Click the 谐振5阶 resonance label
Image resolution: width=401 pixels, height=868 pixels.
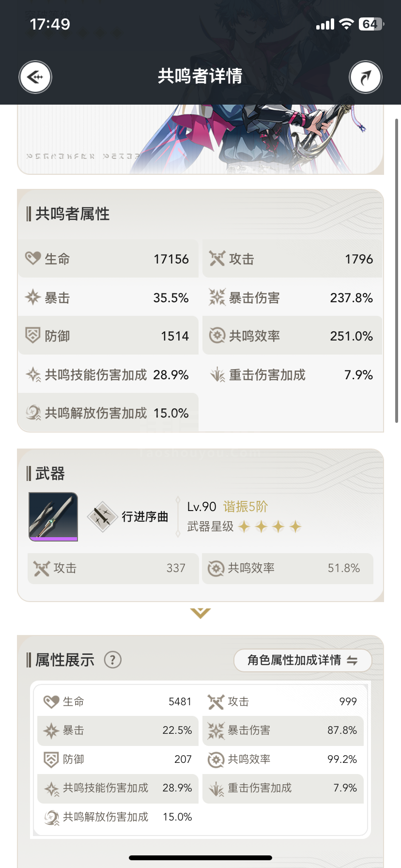(246, 507)
